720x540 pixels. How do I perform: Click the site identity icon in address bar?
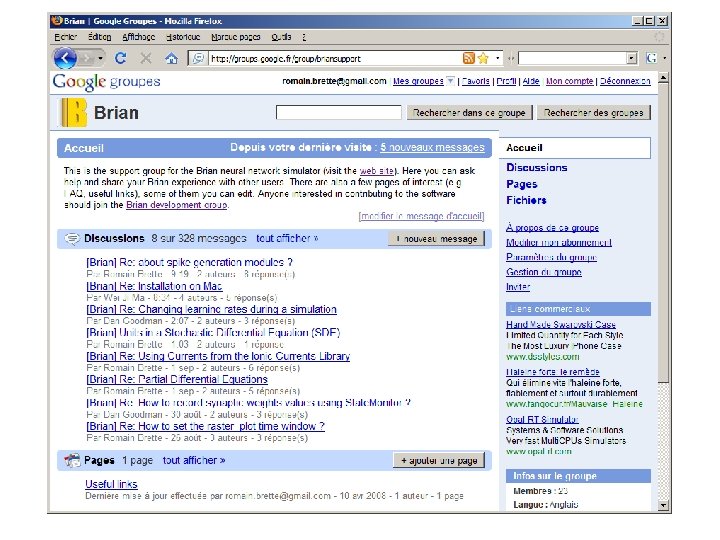[198, 58]
